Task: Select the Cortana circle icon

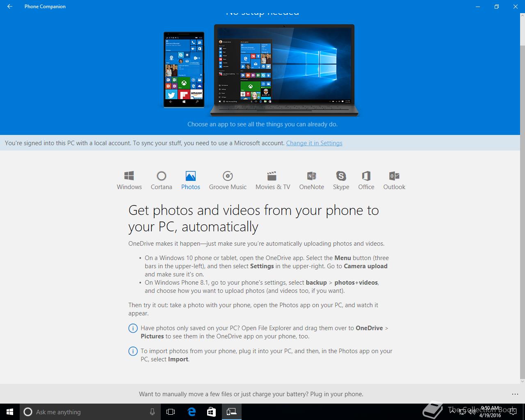Action: 161,176
